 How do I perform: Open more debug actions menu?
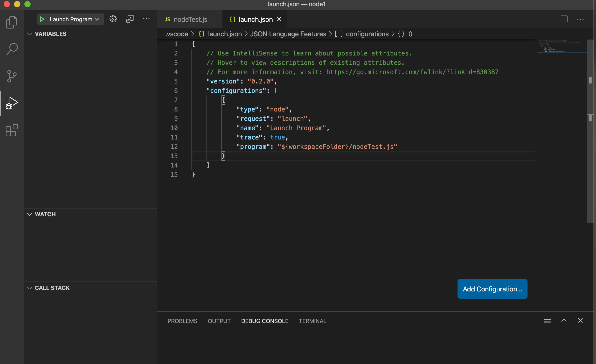click(x=147, y=19)
